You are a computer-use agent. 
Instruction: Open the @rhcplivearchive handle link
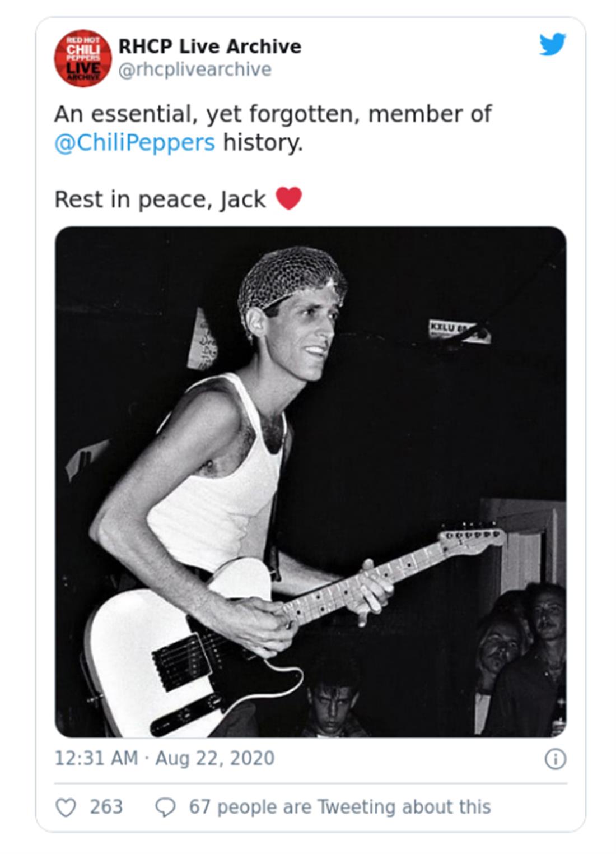click(195, 69)
